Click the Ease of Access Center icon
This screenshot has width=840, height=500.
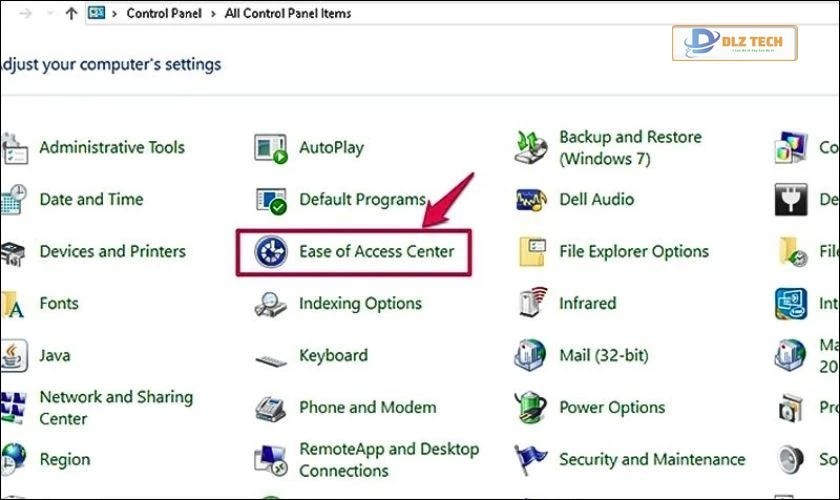click(272, 252)
